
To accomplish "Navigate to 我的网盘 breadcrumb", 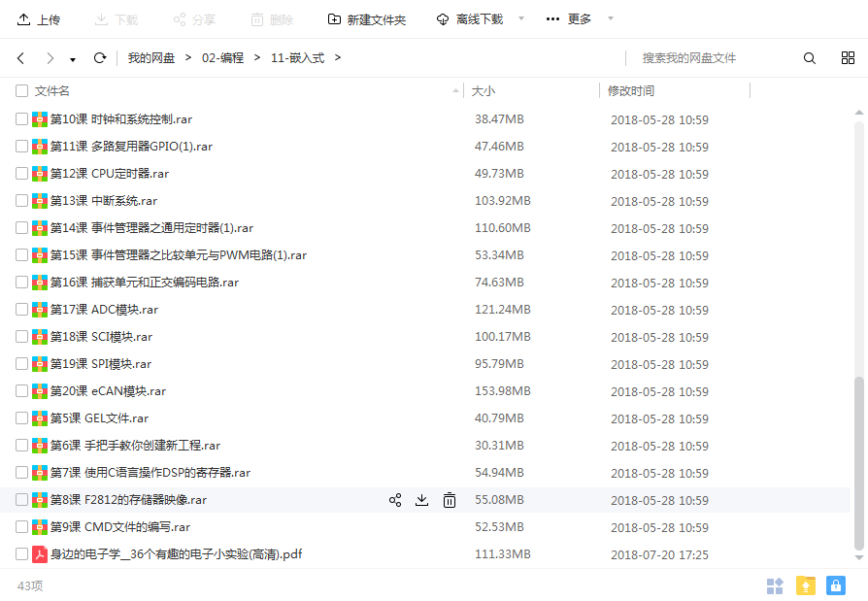I will 151,57.
